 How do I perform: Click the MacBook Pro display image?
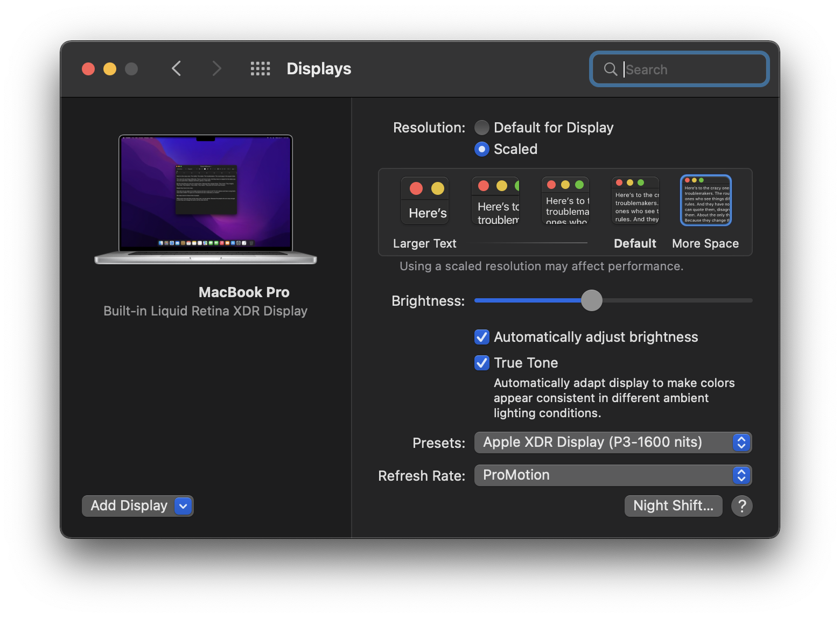[x=206, y=199]
